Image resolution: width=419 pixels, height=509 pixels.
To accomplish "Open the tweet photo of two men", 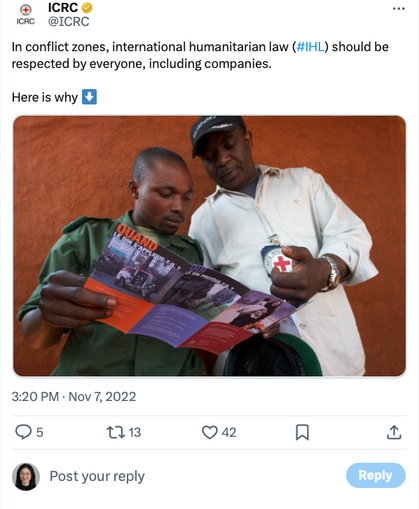I will click(x=209, y=246).
